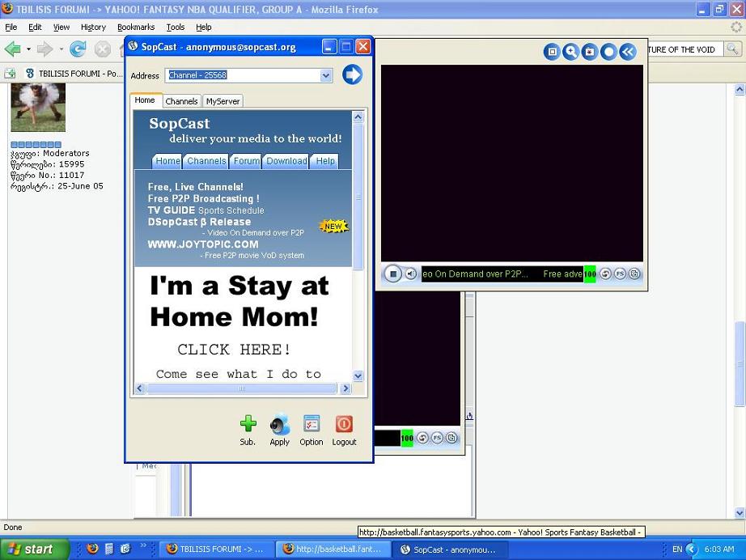Click the forum user avatar image

click(x=38, y=108)
